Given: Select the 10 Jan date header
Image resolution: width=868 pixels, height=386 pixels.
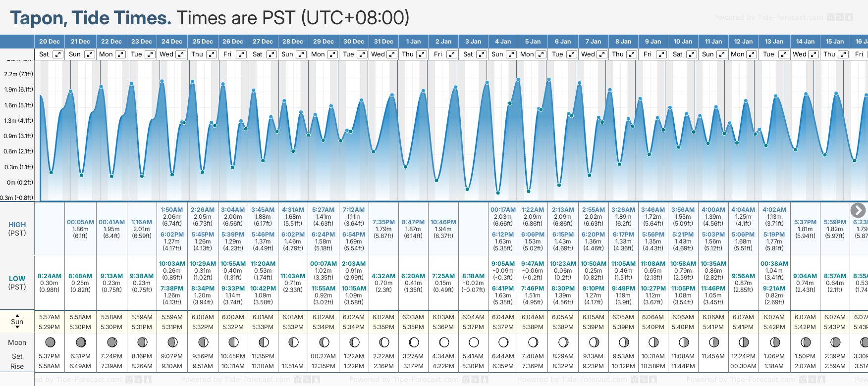Looking at the screenshot, I should pos(683,42).
